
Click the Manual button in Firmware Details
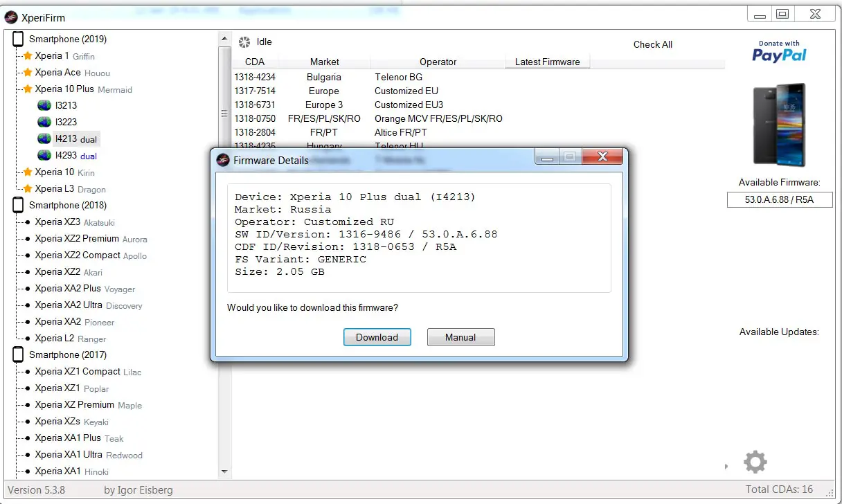click(460, 337)
